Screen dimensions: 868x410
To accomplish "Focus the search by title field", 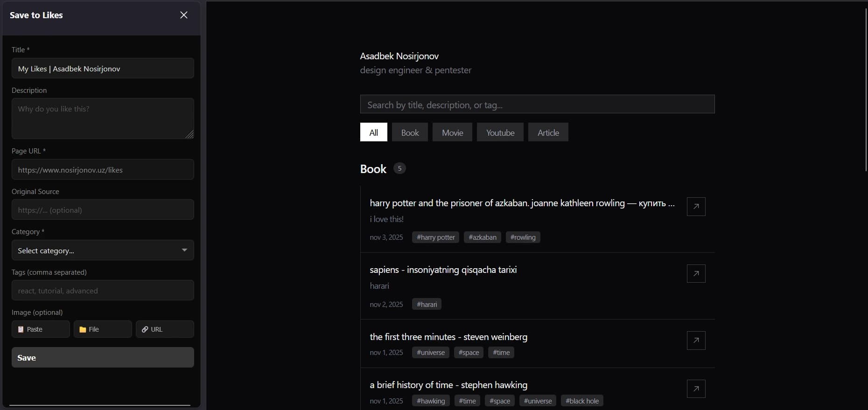I will 537,104.
